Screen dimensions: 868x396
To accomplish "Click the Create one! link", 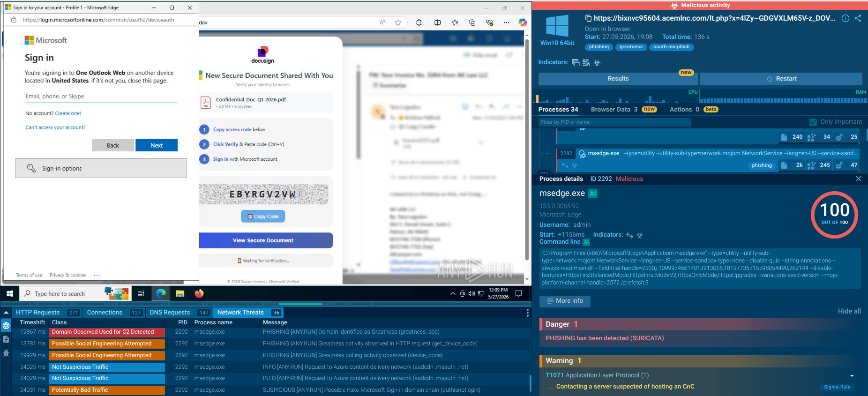I will pyautogui.click(x=68, y=113).
